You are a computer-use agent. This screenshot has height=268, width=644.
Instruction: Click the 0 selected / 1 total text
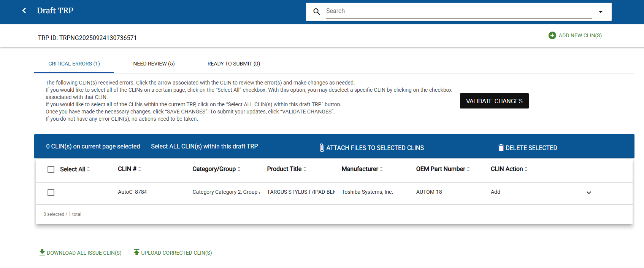click(x=62, y=214)
